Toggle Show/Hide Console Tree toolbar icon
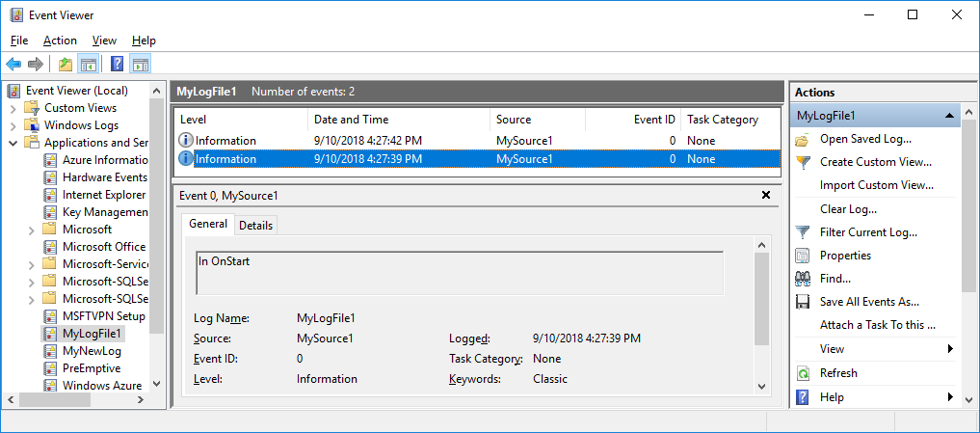Image resolution: width=980 pixels, height=433 pixels. click(87, 64)
